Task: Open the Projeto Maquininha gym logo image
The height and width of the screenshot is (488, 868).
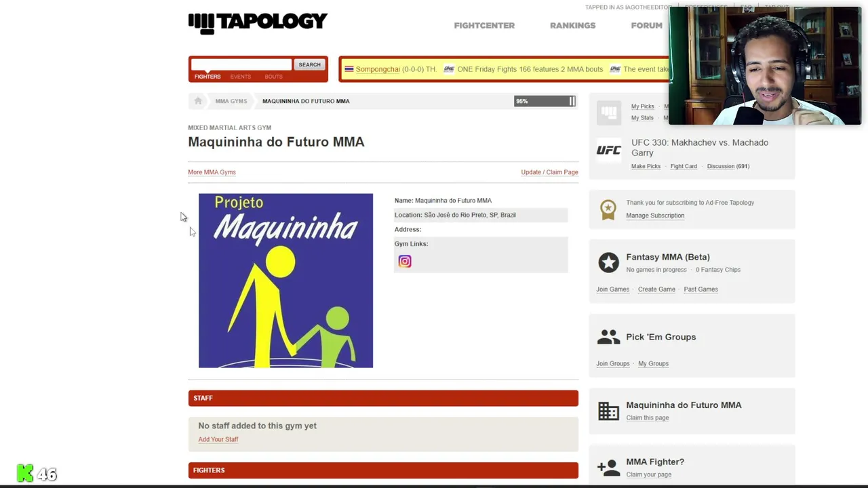Action: [x=285, y=281]
